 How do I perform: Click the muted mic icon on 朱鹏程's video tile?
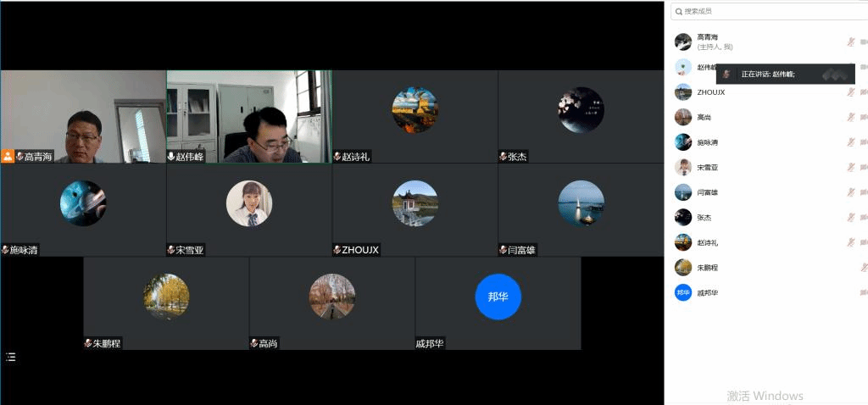[88, 343]
